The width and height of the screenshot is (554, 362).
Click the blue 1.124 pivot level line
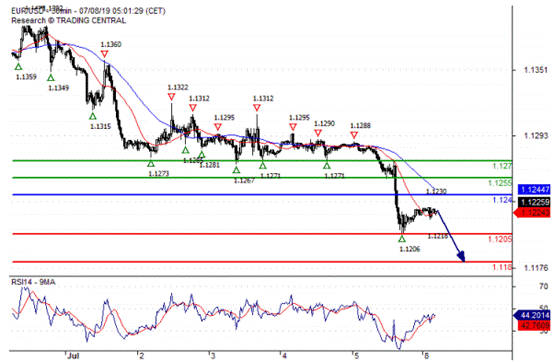(x=262, y=195)
